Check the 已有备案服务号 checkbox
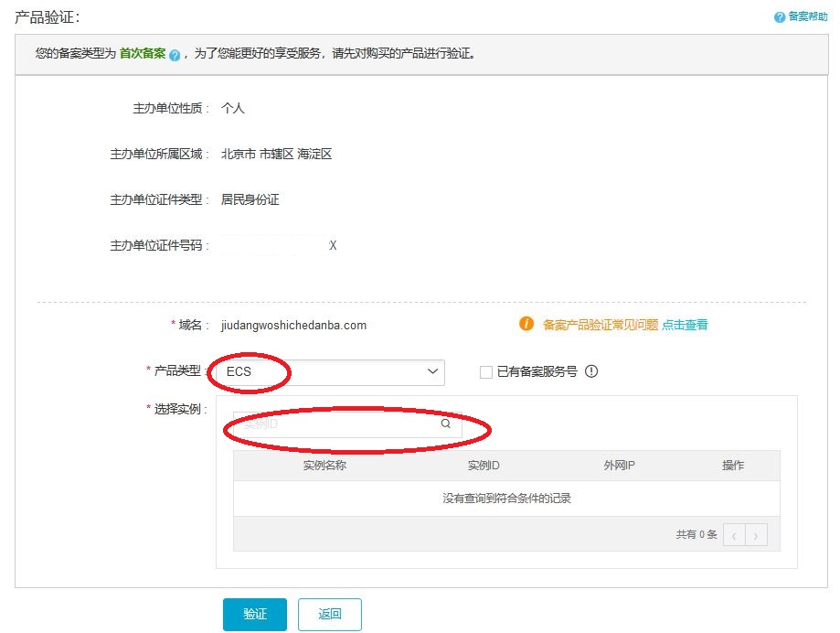Viewport: 840px width, 633px height. 485,371
